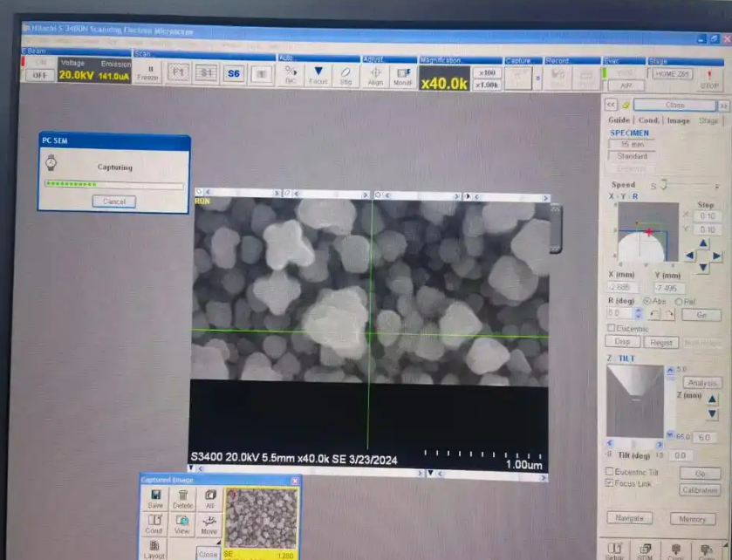732x560 pixels.
Task: Select the Stig adjustment icon
Action: (345, 73)
